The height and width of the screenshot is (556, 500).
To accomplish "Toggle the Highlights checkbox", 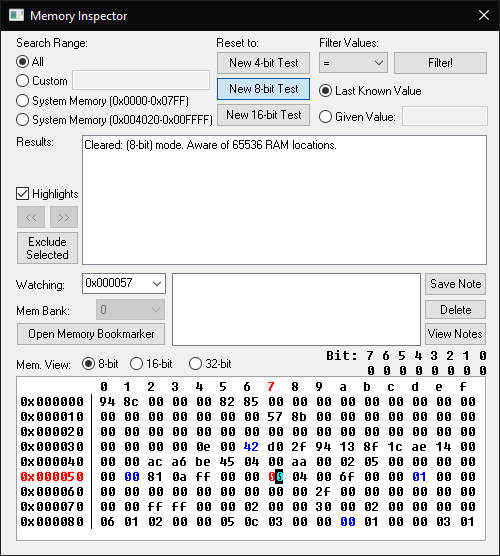I will 22,194.
